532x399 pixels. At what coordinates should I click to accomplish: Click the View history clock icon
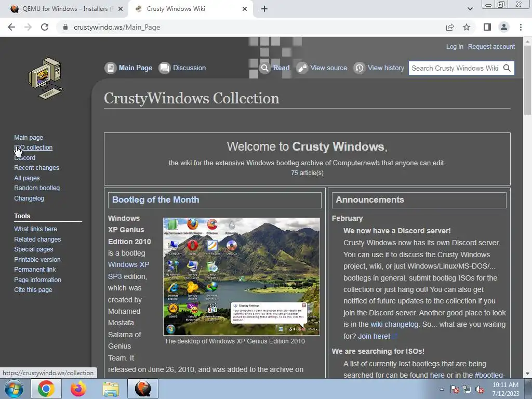359,68
